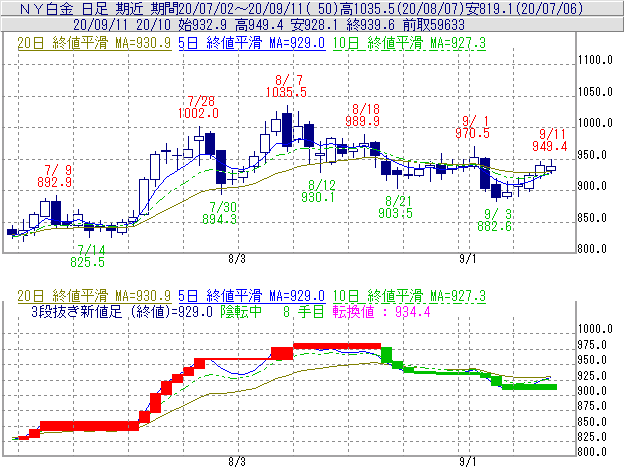Image resolution: width=624 pixels, height=474 pixels.
Task: Click the 9/3 882.6 low label
Action: point(495,220)
